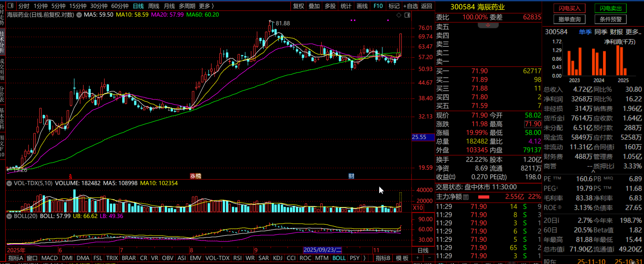Click the X10 volume scale badge
The width and height of the screenshot is (644, 264).
pos(418,208)
